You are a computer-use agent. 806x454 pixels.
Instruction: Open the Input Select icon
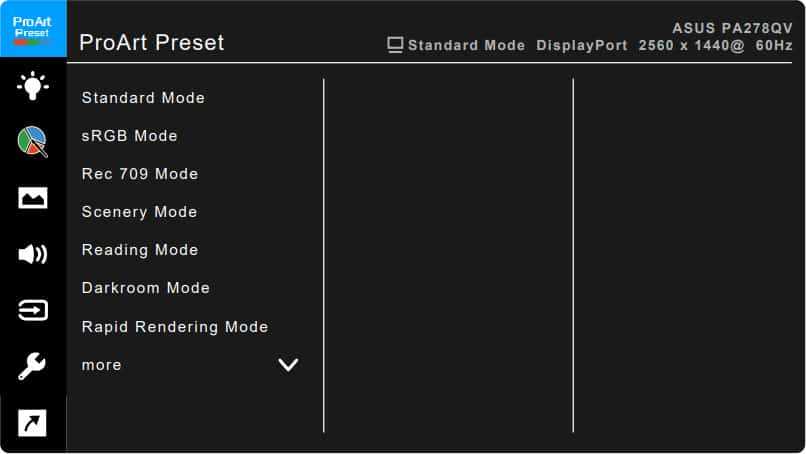[32, 311]
